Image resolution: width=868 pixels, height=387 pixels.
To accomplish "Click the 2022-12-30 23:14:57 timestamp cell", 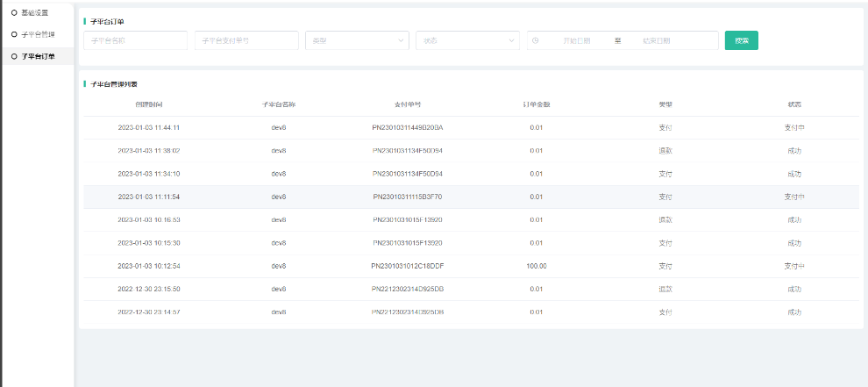I will [x=148, y=312].
